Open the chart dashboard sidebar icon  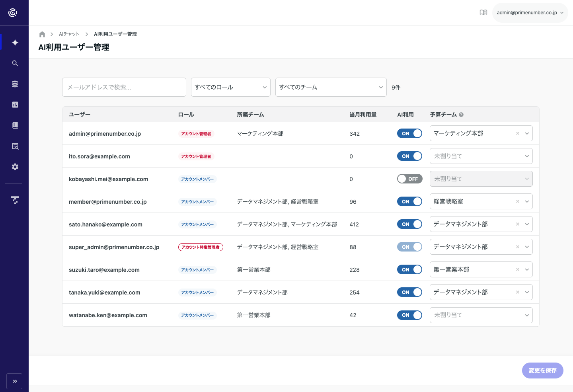coord(15,105)
